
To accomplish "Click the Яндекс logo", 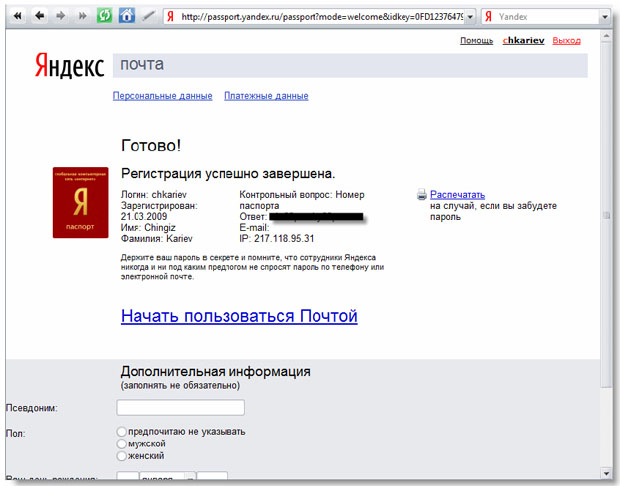I will pos(70,66).
